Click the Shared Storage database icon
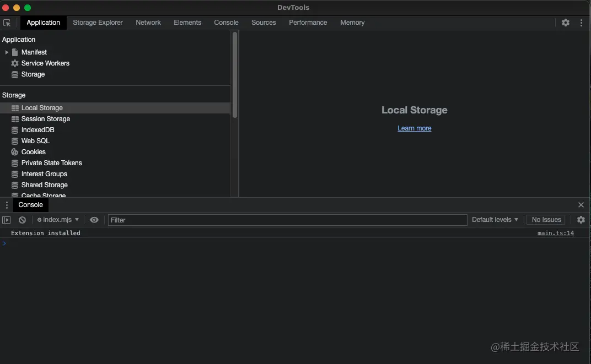This screenshot has width=591, height=364. click(15, 185)
